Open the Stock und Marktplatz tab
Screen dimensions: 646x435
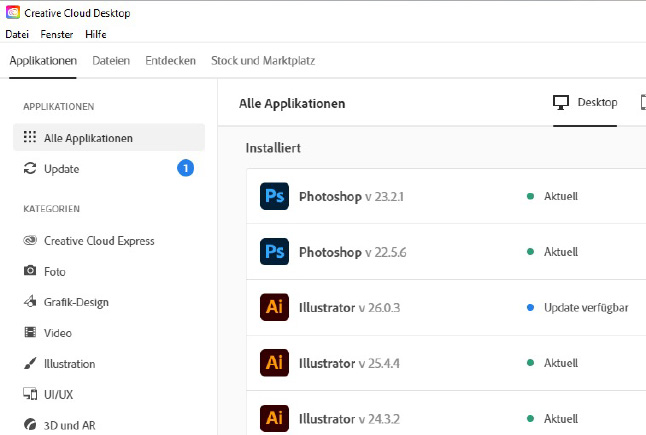(263, 61)
